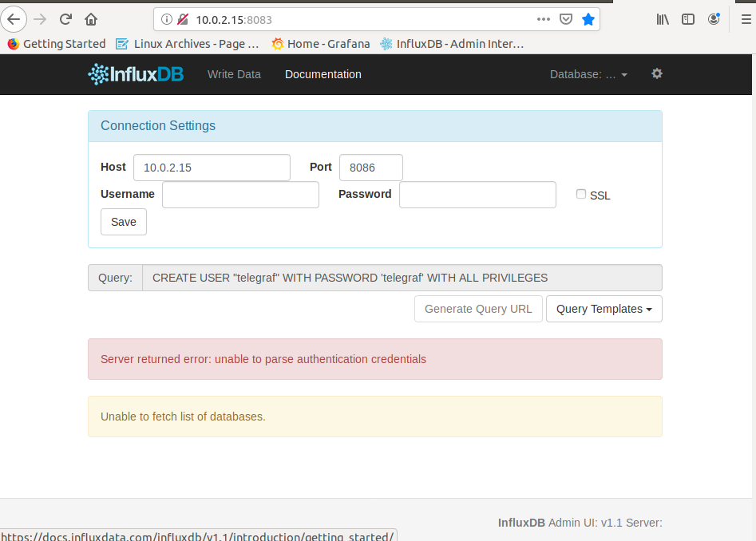The width and height of the screenshot is (756, 541).
Task: Open InfluxDB - Admin Interface bookmark
Action: pyautogui.click(x=452, y=44)
